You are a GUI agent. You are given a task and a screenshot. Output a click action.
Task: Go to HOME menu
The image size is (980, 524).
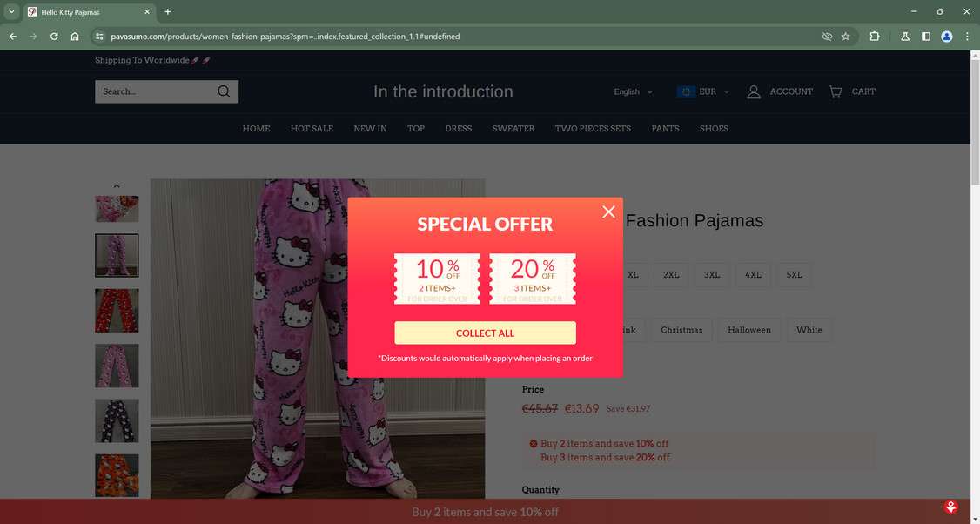256,128
